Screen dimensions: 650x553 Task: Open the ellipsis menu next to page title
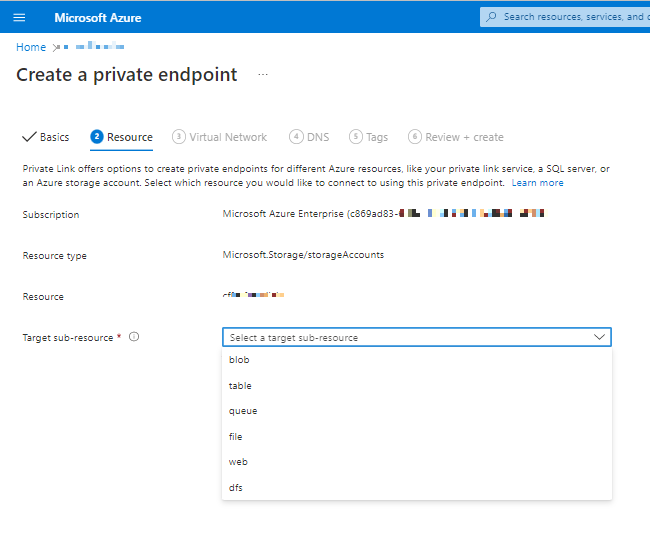tap(263, 75)
